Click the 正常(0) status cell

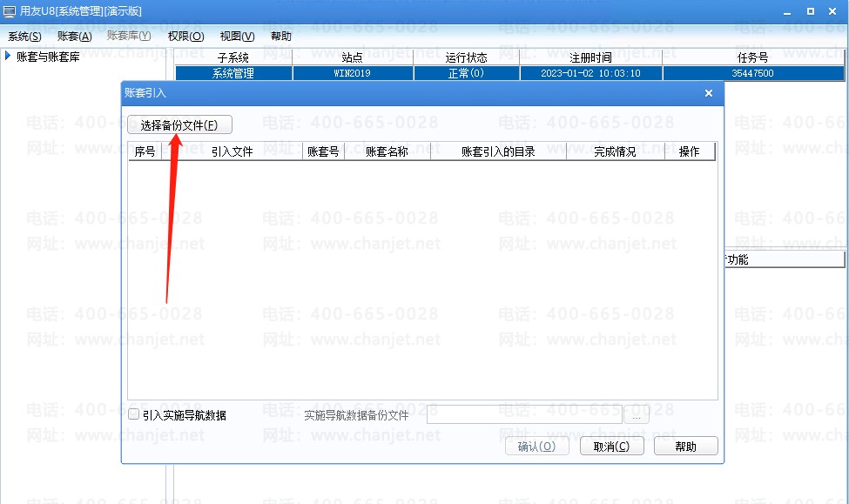coord(466,73)
